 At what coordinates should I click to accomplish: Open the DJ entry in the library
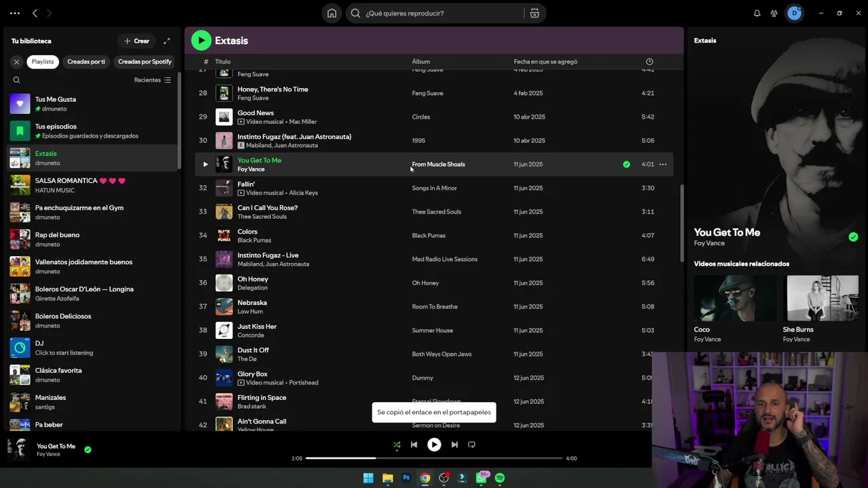point(92,348)
